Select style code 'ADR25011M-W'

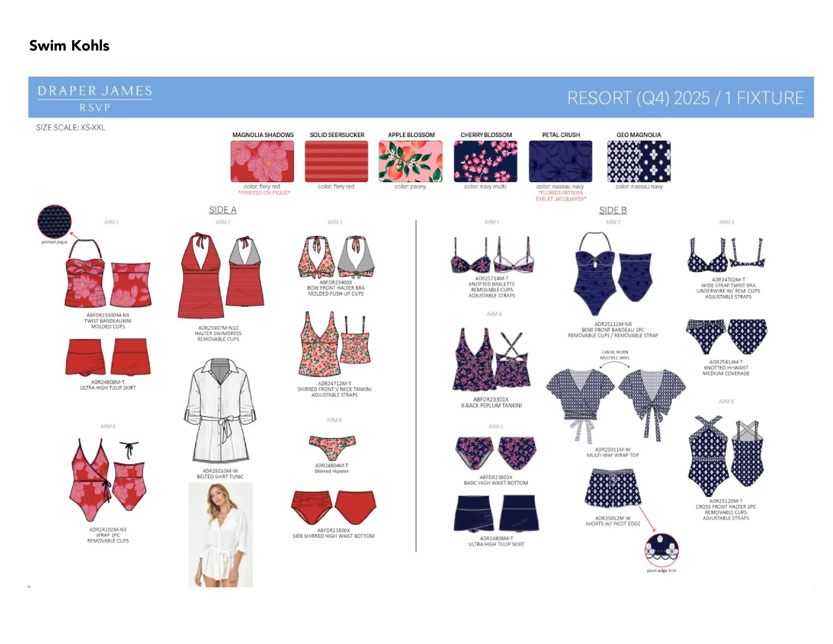[x=612, y=449]
